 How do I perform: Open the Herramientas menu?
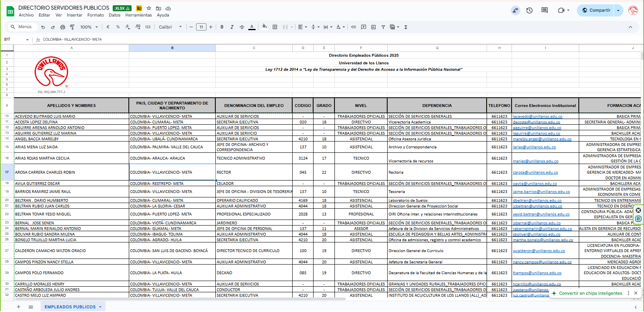pos(138,15)
